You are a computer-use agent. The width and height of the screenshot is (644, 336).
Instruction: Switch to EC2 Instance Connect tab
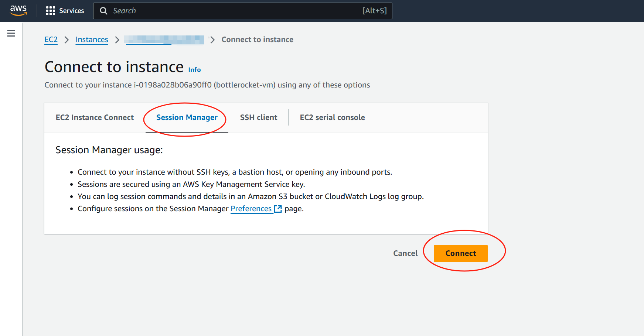point(95,117)
